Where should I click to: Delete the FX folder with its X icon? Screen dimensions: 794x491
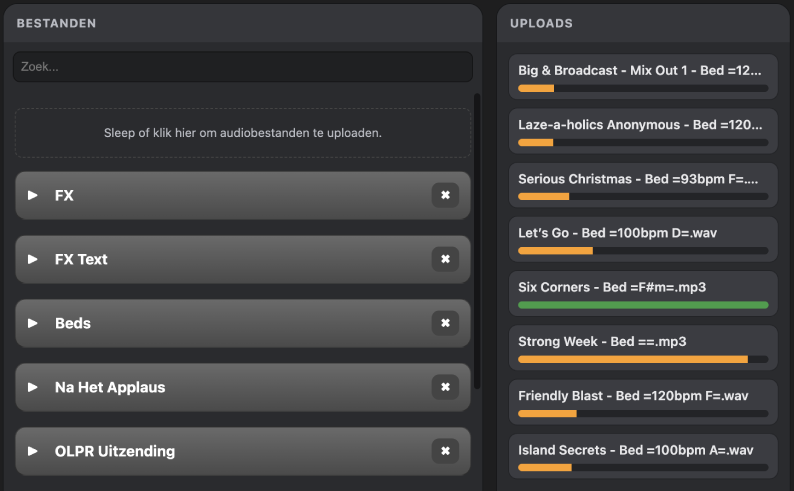[x=445, y=195]
